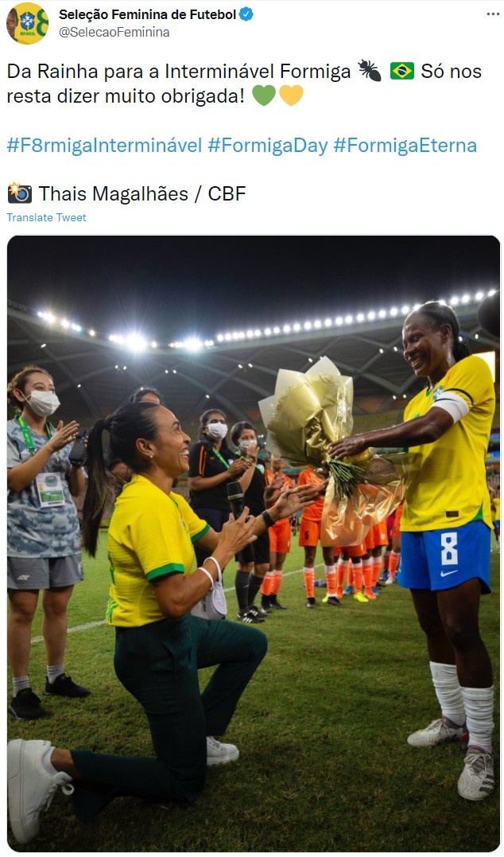Viewport: 504px width, 857px height.
Task: Click the photo credit Thais Magalhães / CBF
Action: tap(142, 193)
